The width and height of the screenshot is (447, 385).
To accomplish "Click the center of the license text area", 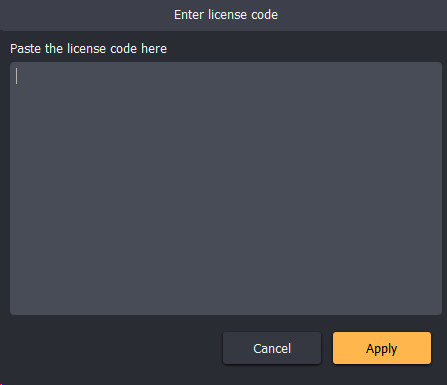I will coord(226,188).
